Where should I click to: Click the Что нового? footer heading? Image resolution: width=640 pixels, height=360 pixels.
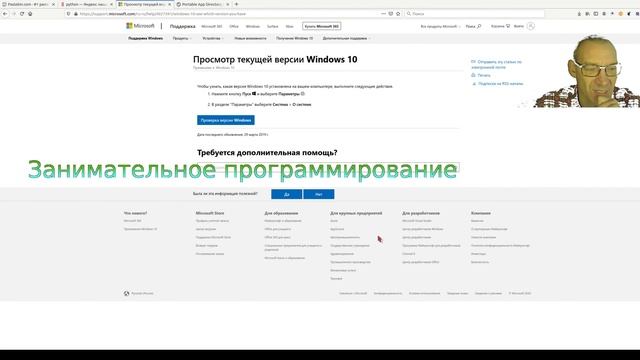(x=136, y=213)
